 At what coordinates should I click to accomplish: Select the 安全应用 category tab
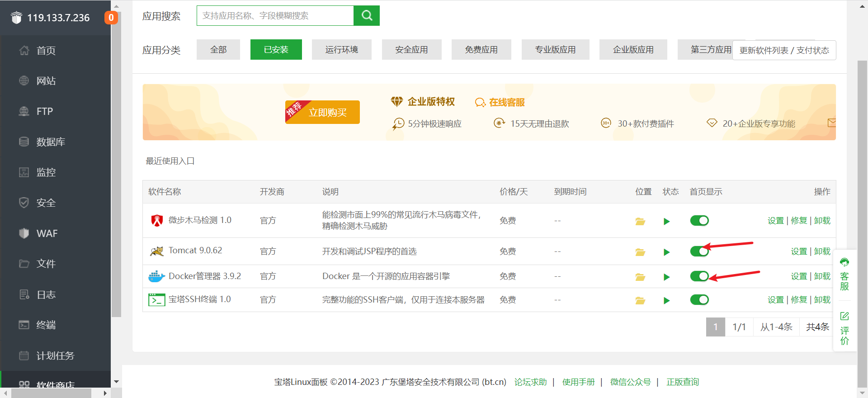411,50
